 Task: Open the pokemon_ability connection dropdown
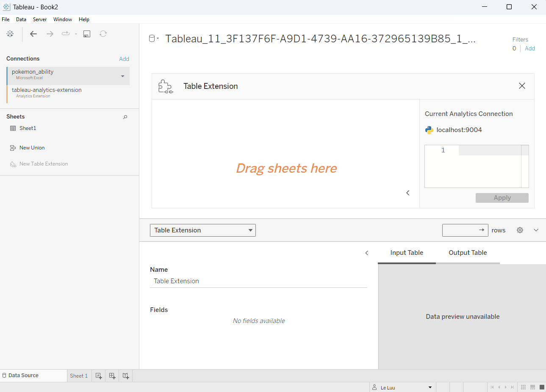[x=123, y=76]
